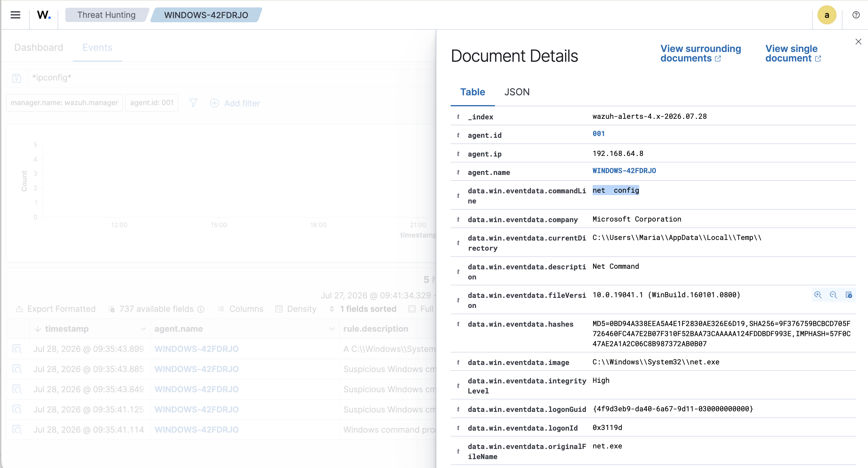Click the filter funnel icon
Screen dimensions: 868x468
(193, 103)
